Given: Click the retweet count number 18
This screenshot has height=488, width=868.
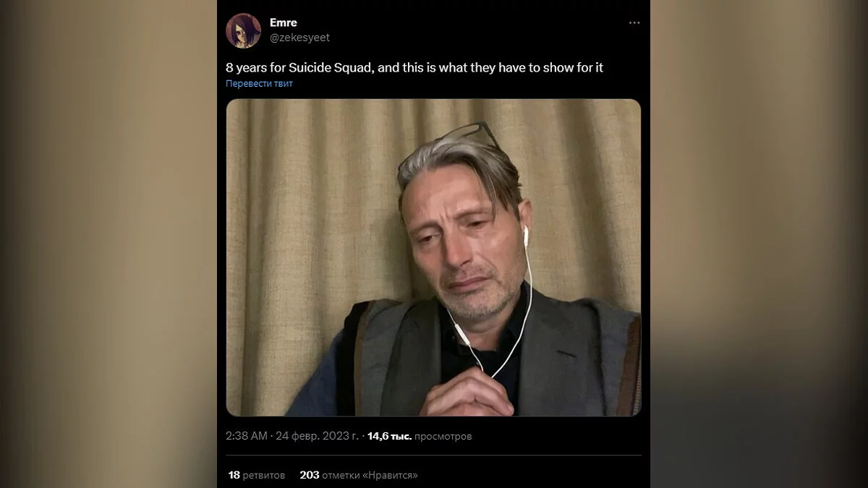Looking at the screenshot, I should click(234, 475).
